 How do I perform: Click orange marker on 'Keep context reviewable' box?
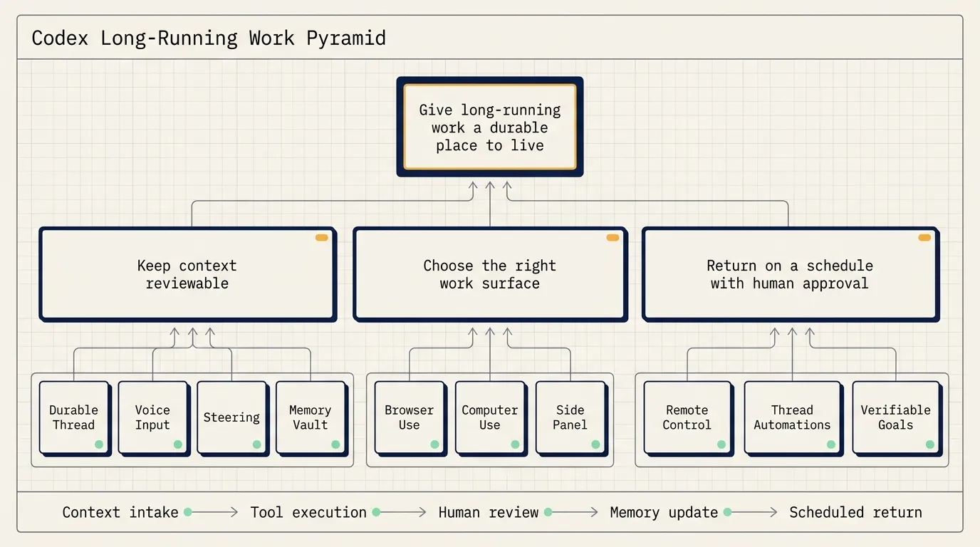click(321, 238)
